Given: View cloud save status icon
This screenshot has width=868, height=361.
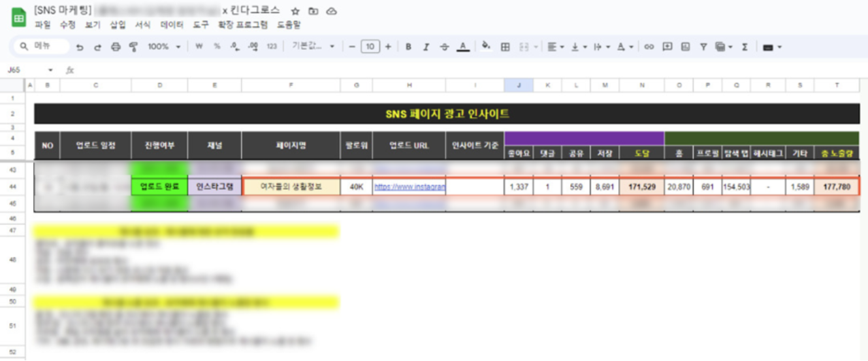Looking at the screenshot, I should coord(332,11).
